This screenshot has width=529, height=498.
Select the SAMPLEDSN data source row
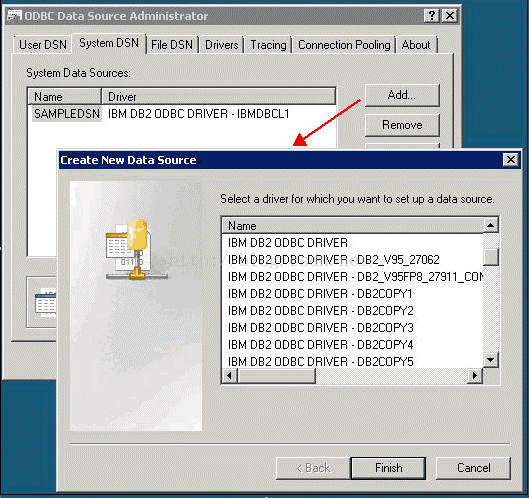pyautogui.click(x=182, y=114)
